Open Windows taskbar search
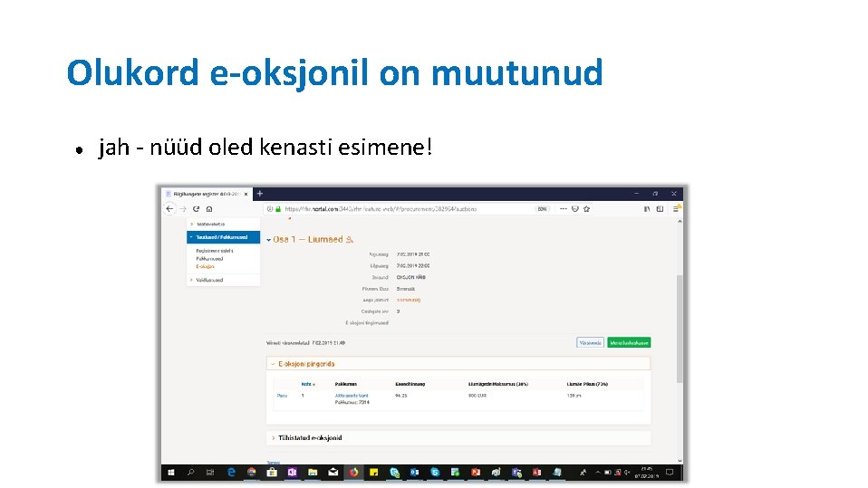Screen dimensions: 868x488 (x=191, y=472)
